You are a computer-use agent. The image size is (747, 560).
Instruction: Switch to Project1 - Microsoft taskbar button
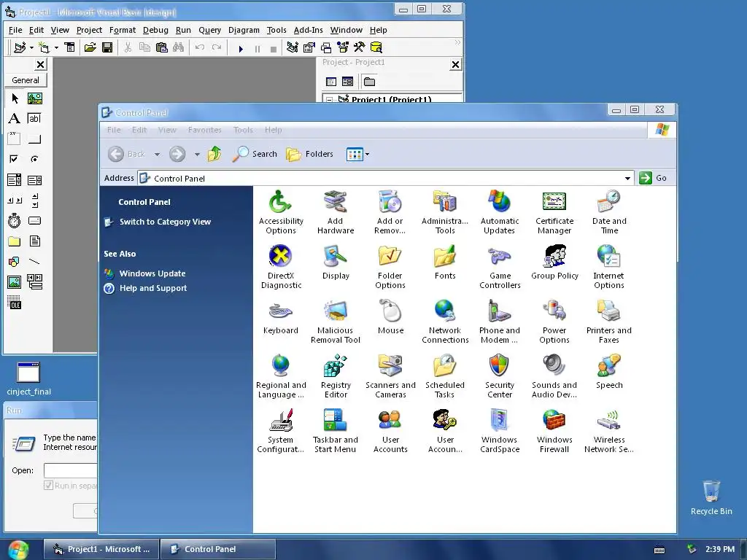[x=101, y=549]
